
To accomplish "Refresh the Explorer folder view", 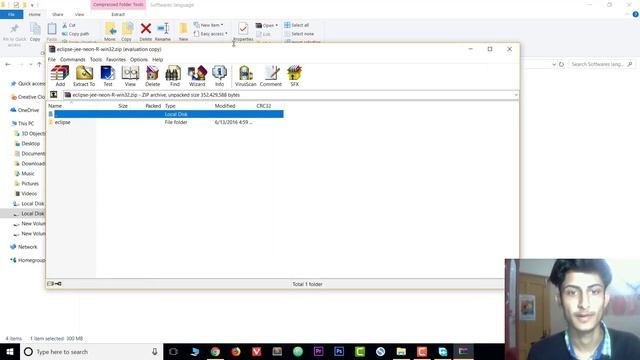I will point(562,64).
